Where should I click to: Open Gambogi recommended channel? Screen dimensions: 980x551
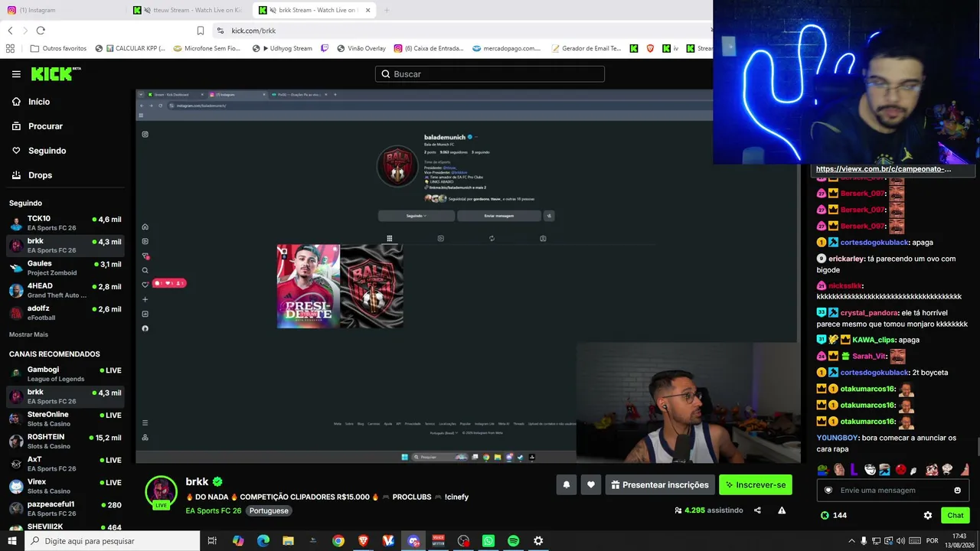coord(65,374)
